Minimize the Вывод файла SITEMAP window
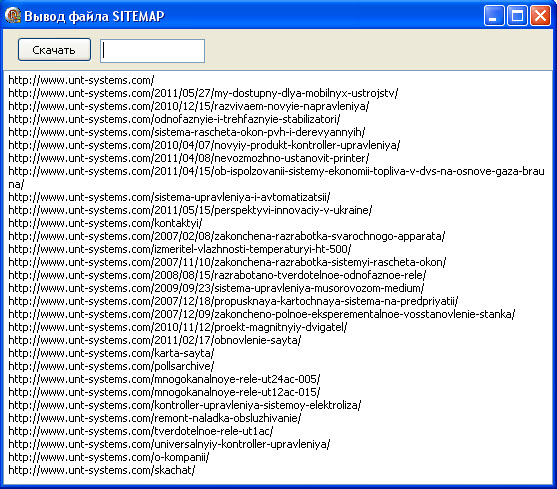 pyautogui.click(x=494, y=16)
